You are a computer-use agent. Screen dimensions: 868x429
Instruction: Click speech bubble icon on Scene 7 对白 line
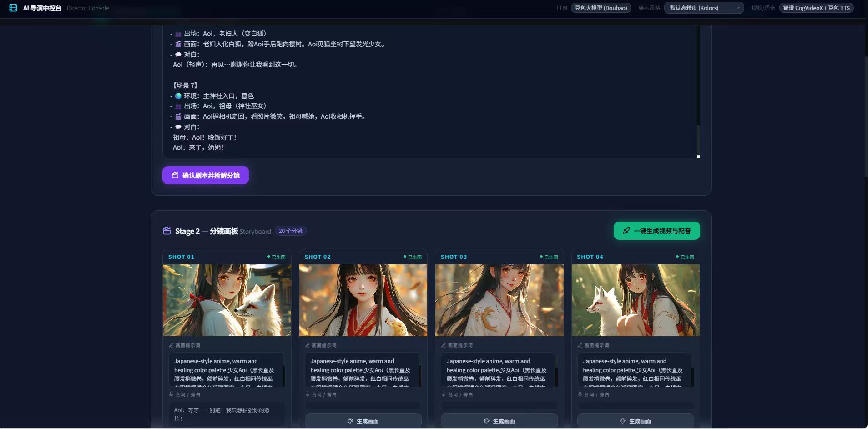tap(178, 127)
